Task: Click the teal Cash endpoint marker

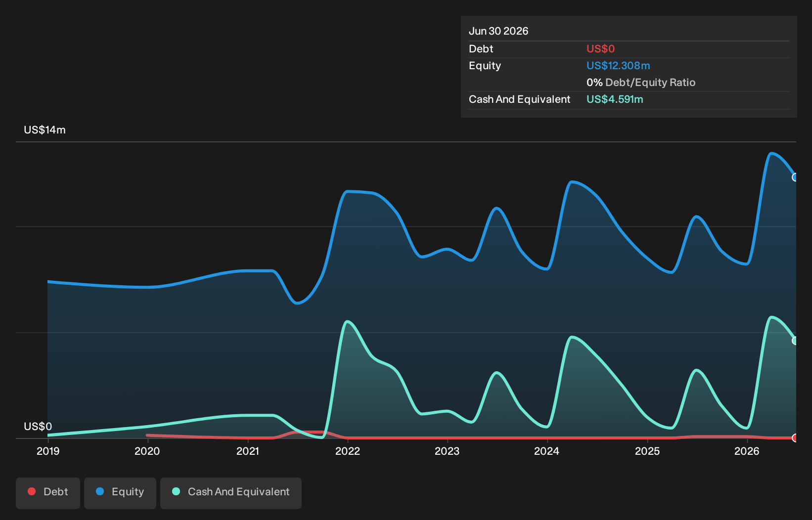Action: click(795, 341)
